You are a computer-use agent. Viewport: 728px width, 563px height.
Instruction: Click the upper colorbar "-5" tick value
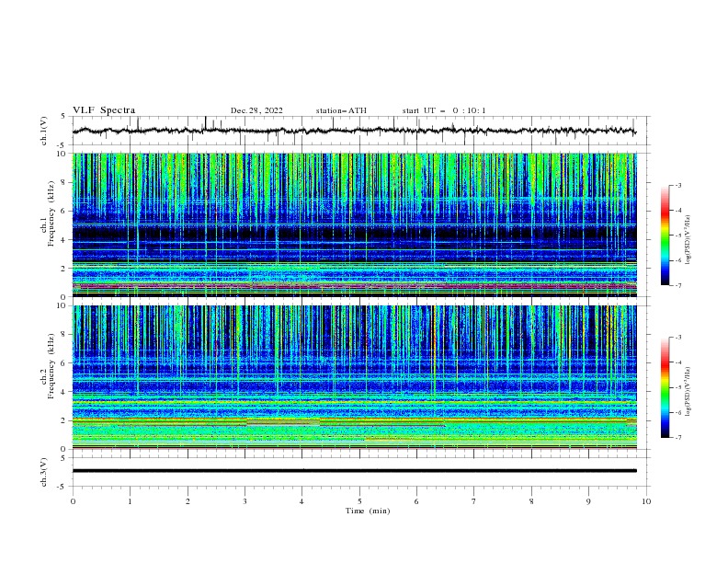click(x=678, y=236)
